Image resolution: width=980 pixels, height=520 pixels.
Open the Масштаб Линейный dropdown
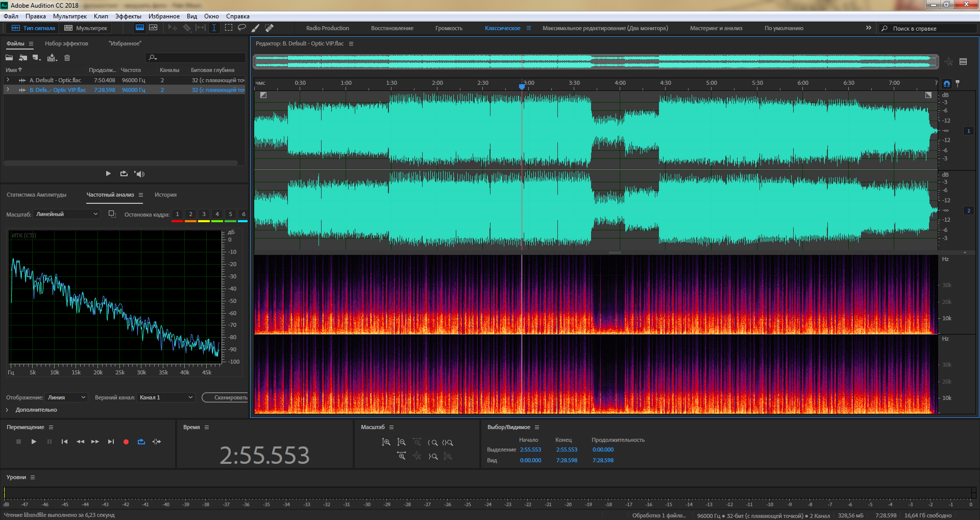tap(66, 215)
